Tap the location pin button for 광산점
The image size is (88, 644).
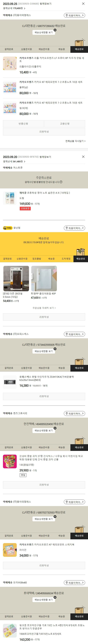coord(74,228)
